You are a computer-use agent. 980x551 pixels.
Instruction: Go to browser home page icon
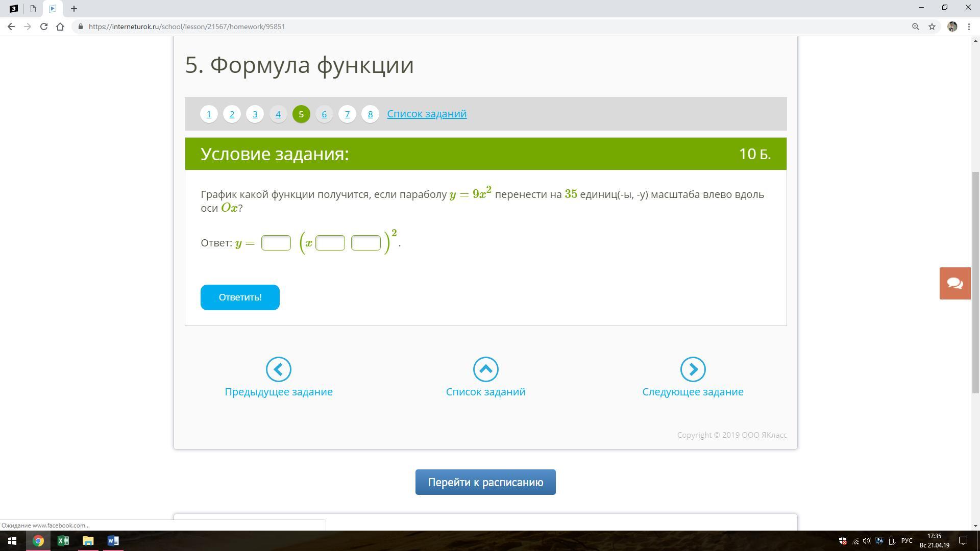pos(60,27)
